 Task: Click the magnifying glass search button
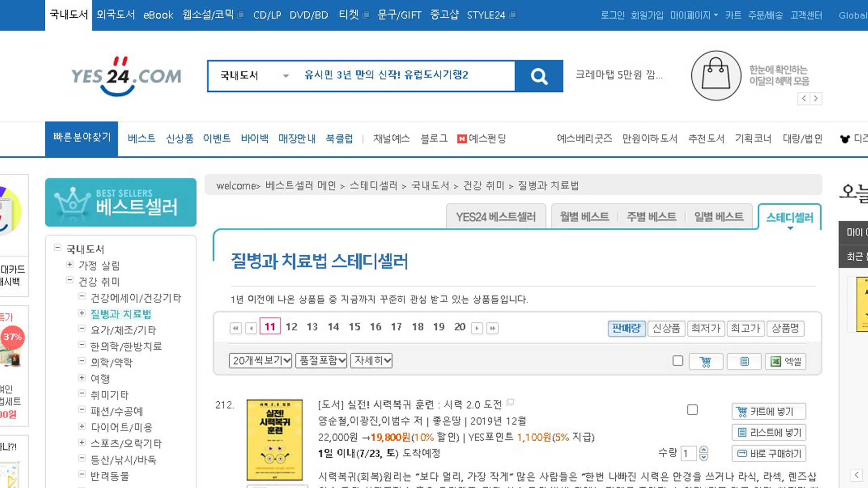pos(539,76)
